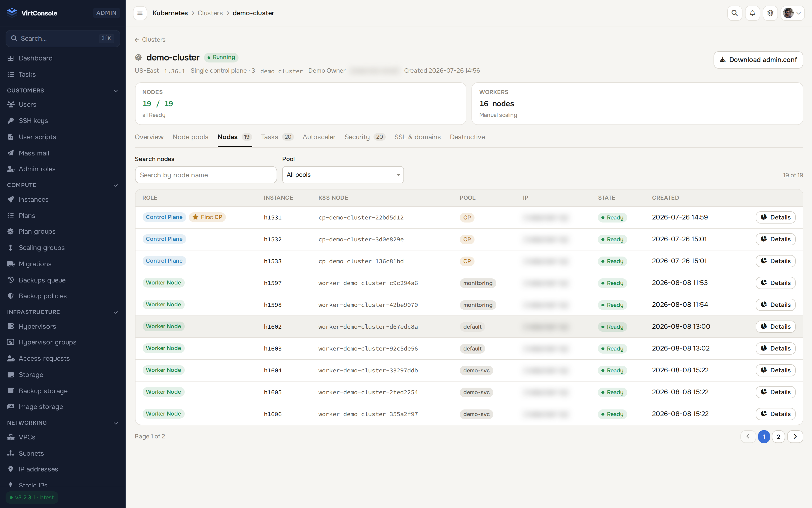The height and width of the screenshot is (508, 812).
Task: Switch to the Autoscaler tab
Action: (x=319, y=137)
